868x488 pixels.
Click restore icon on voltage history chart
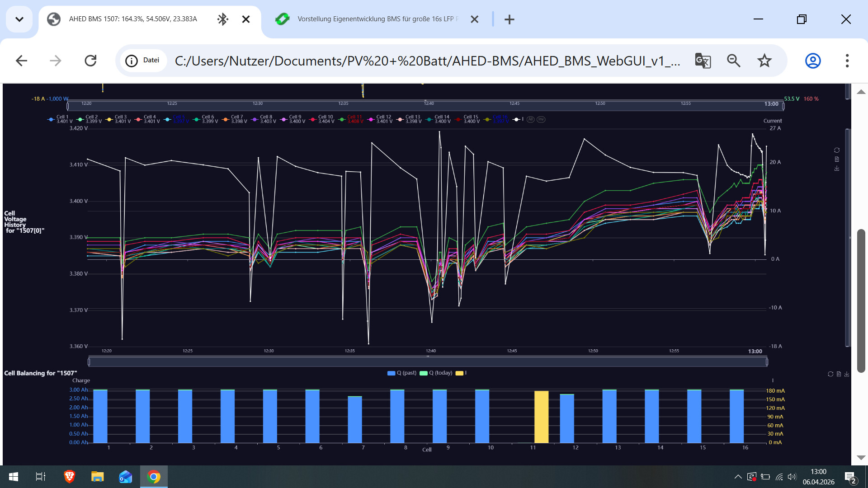point(837,150)
